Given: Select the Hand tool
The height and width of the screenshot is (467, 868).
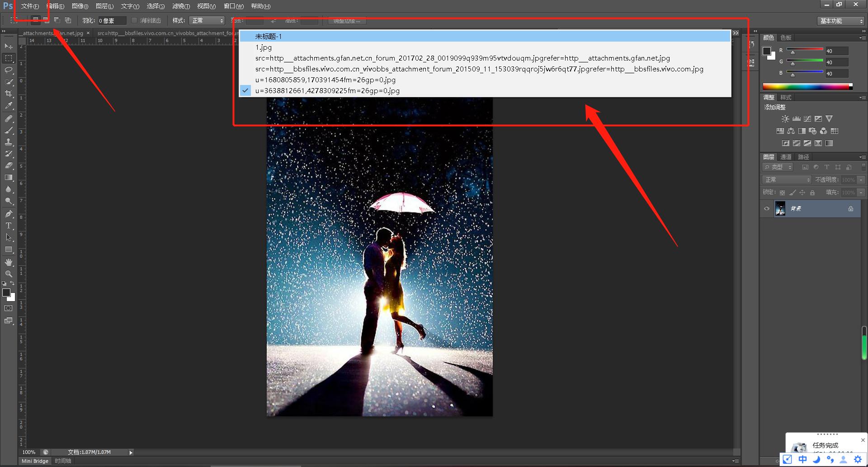Looking at the screenshot, I should (x=9, y=262).
